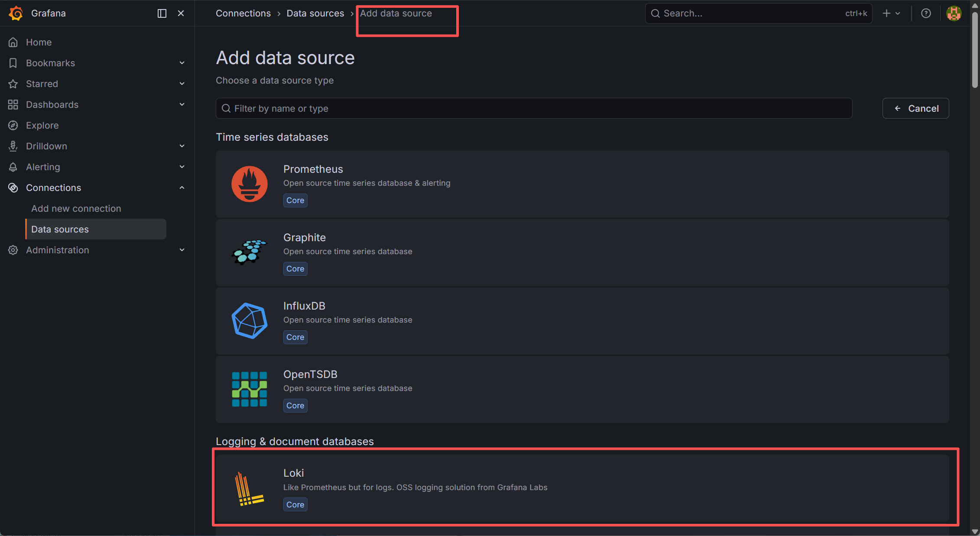
Task: Open Administration from the sidebar
Action: tap(57, 250)
